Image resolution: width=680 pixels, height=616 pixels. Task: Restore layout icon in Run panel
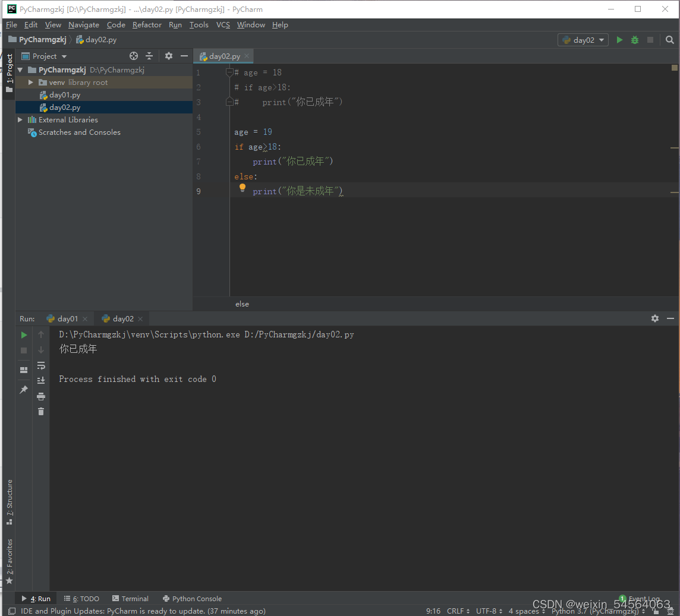point(24,369)
